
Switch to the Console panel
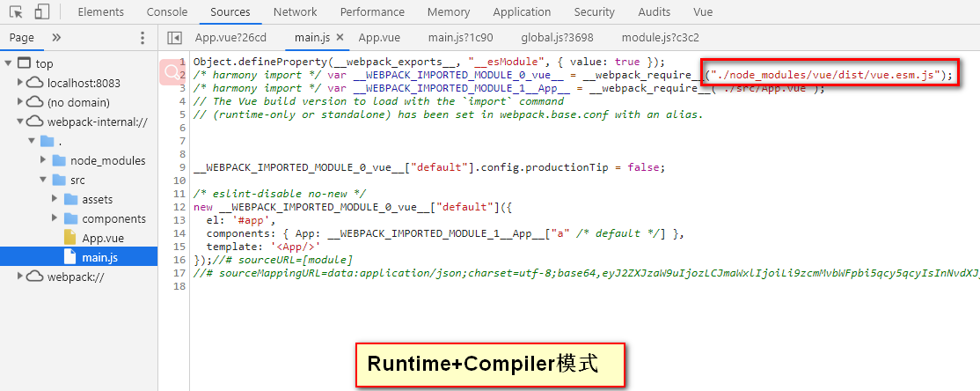167,11
